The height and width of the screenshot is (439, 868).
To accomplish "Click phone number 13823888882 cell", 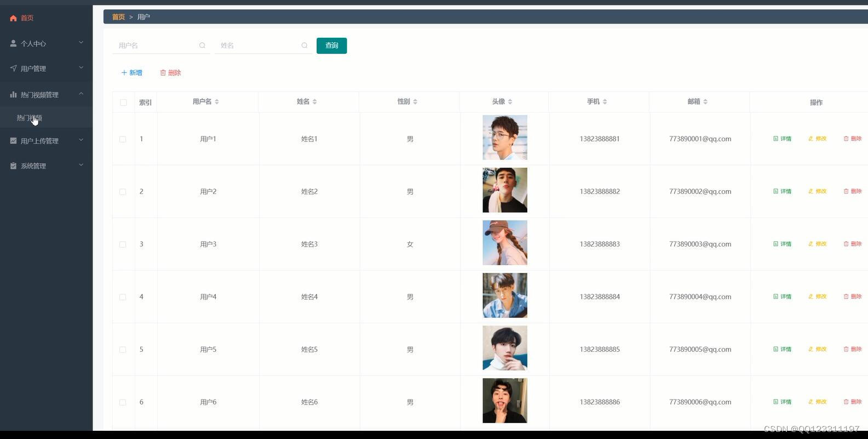I will click(600, 191).
